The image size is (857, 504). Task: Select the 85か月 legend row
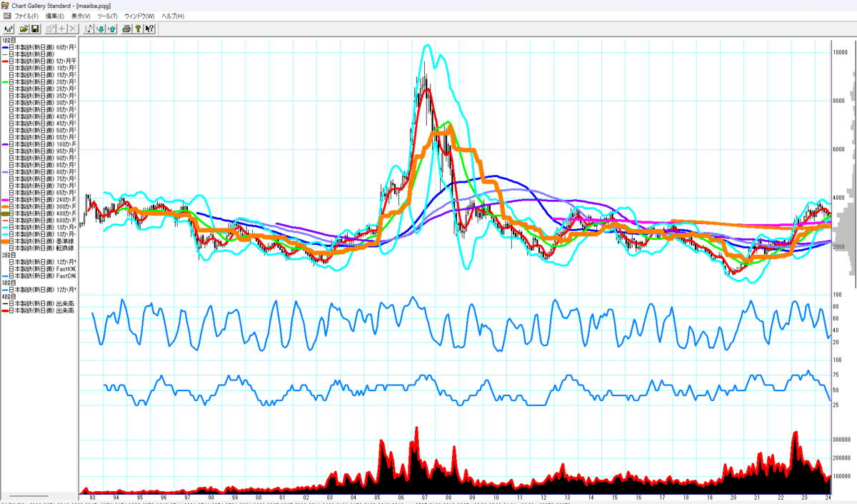(42, 165)
